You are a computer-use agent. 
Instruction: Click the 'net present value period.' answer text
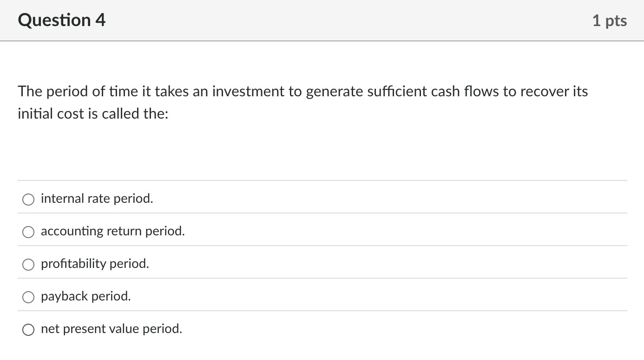112,329
